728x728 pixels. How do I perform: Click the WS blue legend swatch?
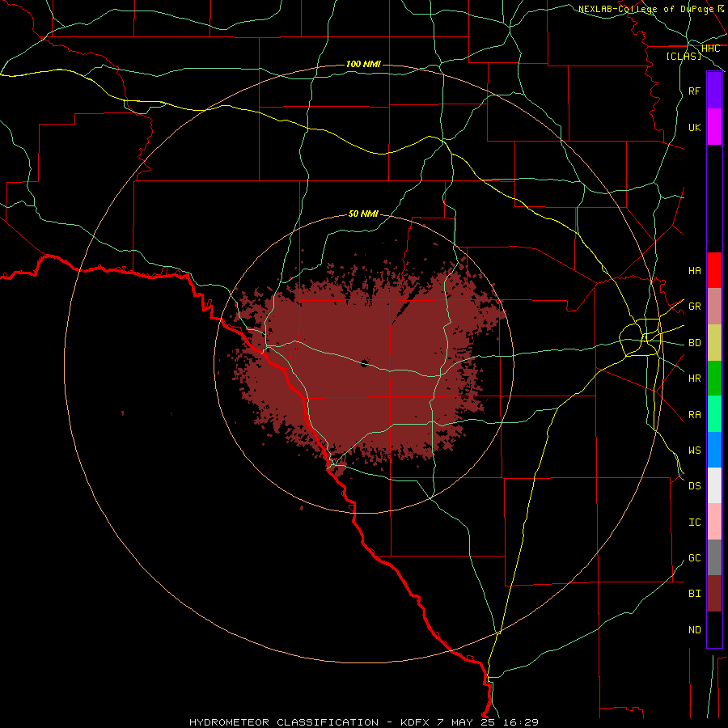coord(714,450)
